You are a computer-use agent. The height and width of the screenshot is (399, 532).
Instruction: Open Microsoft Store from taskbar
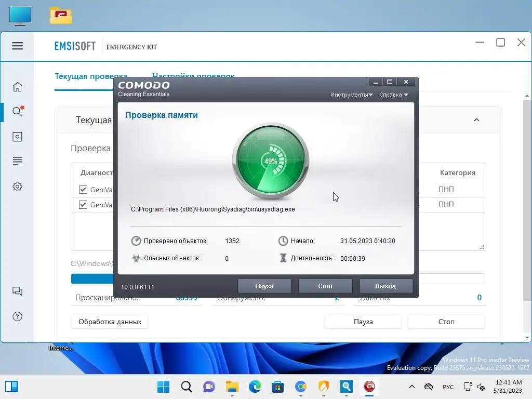click(277, 387)
